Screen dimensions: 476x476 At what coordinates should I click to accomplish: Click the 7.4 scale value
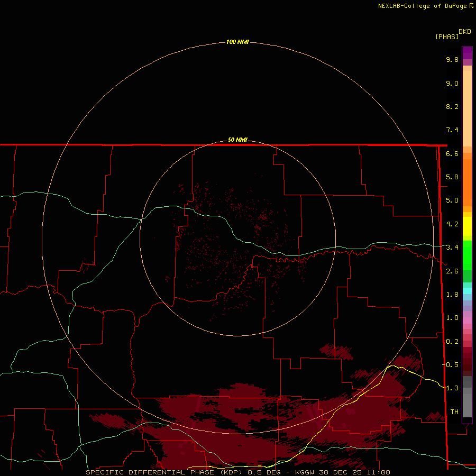452,130
